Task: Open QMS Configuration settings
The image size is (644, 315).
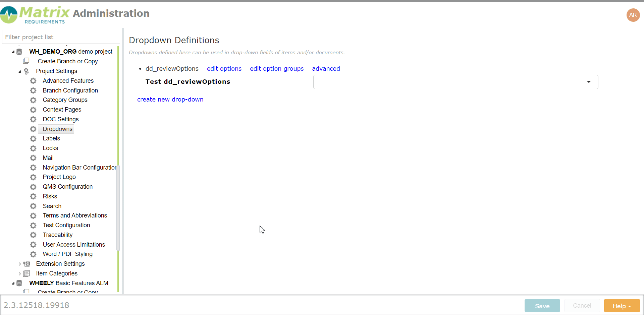Action: 67,187
